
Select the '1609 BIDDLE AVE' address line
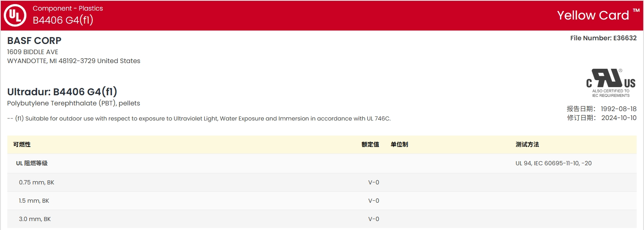point(33,52)
